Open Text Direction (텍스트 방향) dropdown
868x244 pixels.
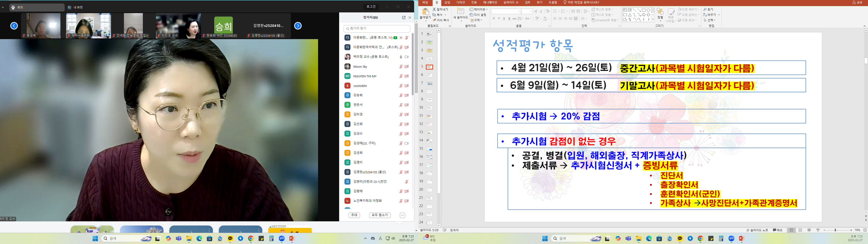602,9
